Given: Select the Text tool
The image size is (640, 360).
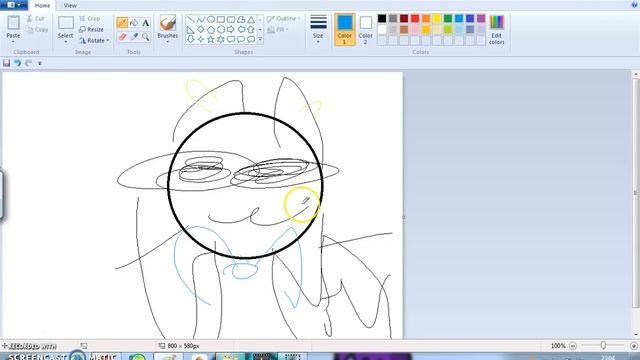Looking at the screenshot, I should point(146,23).
